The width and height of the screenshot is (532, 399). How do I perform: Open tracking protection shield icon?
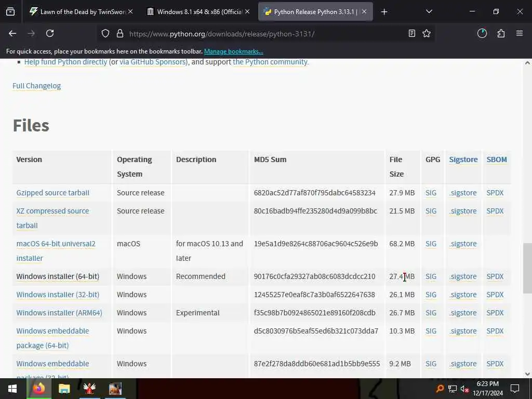pos(105,34)
